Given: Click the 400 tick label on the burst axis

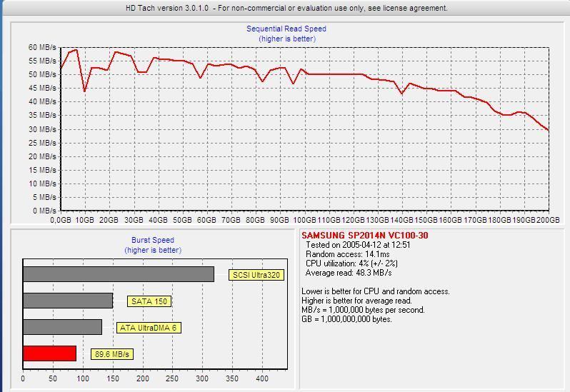Looking at the screenshot, I should pos(262,378).
